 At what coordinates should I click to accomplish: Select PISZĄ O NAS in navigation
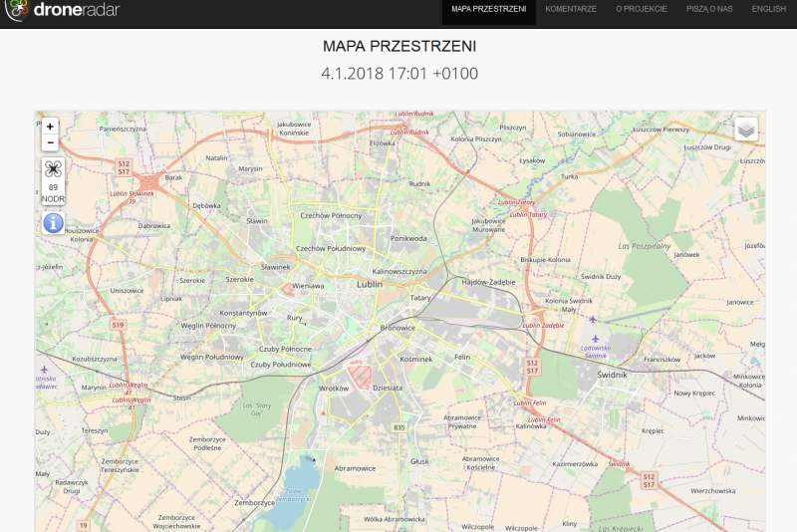pyautogui.click(x=709, y=9)
